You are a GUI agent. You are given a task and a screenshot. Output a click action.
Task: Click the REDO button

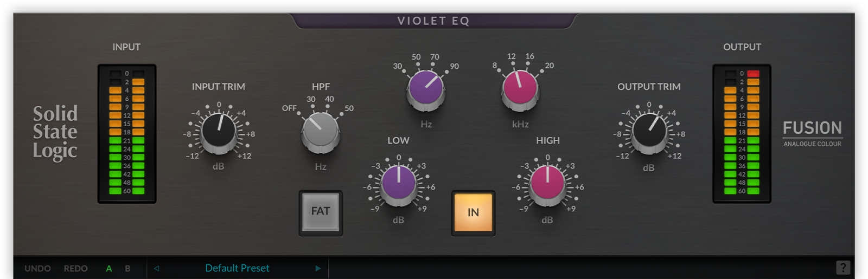75,268
